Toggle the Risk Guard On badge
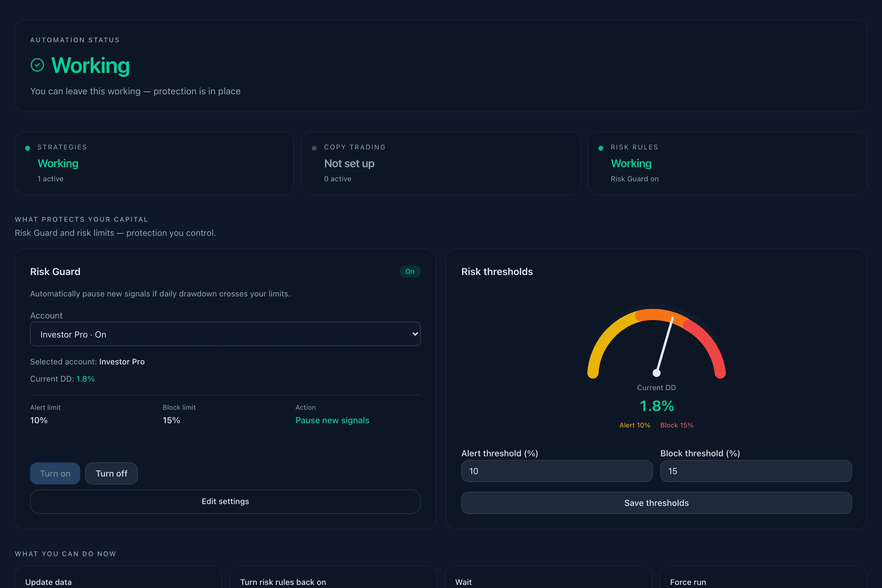 (409, 272)
